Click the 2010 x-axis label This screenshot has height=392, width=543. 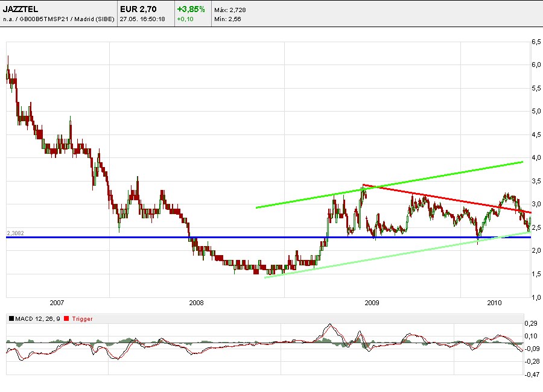[x=494, y=303]
